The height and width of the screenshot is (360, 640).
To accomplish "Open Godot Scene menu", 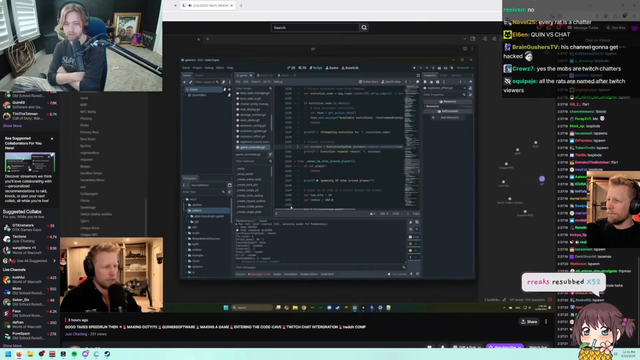I will (x=186, y=68).
